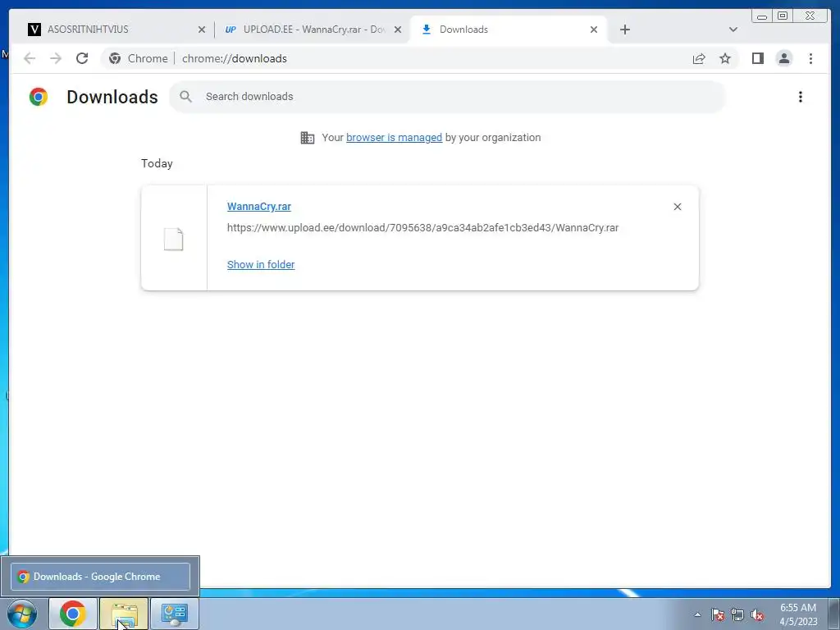Click the Show desktop button on the taskbar
The image size is (840, 630).
(834, 614)
